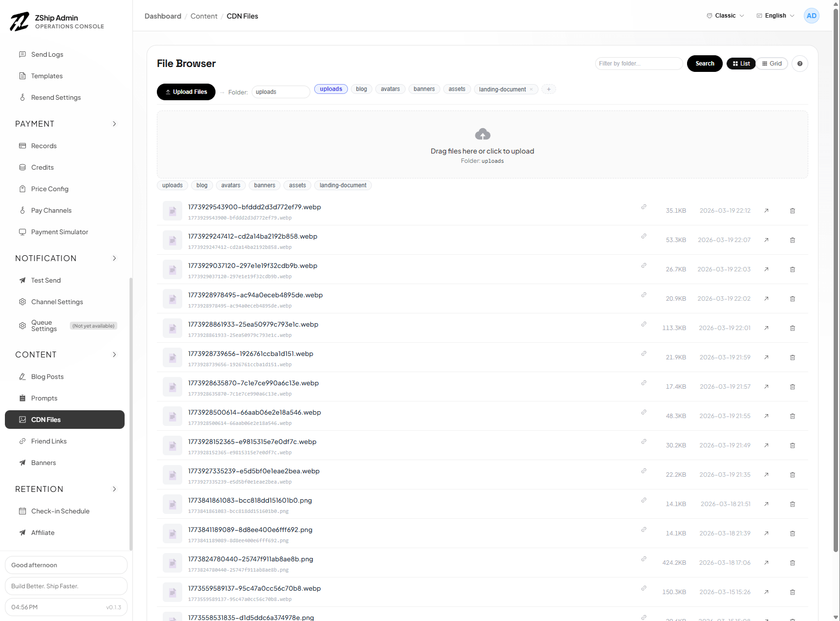This screenshot has height=621, width=840.
Task: Open the English language dropdown
Action: click(x=775, y=16)
